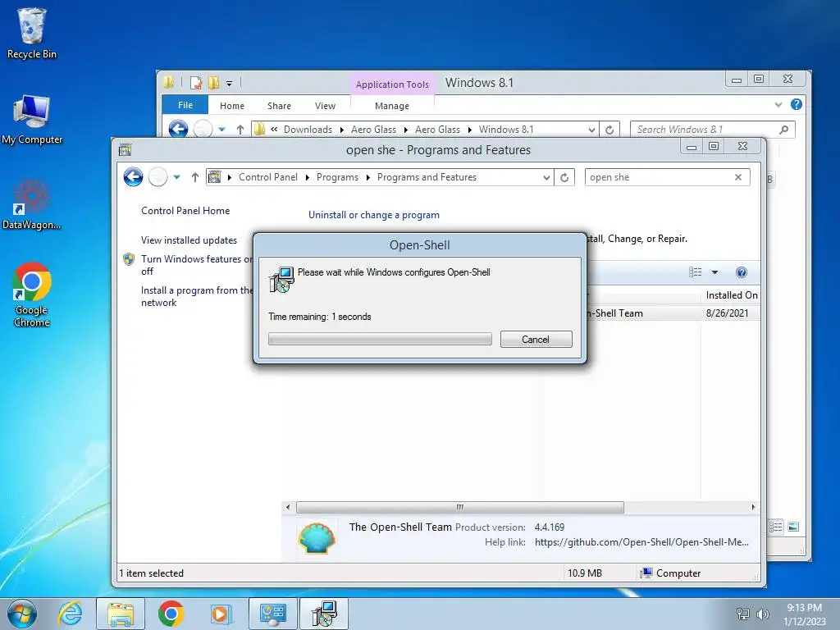Open the view options dropdown arrow
The image size is (840, 630).
pos(714,272)
